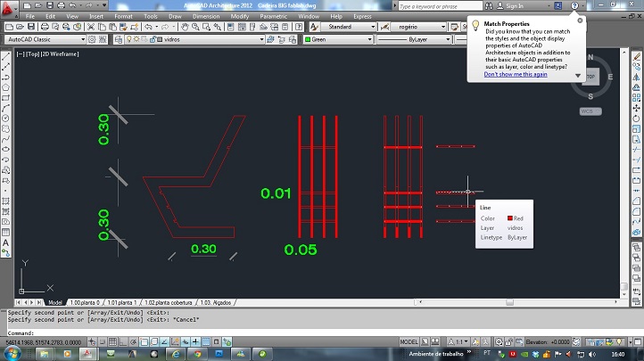Click Make Object's Layer Current icon
Screen dimensions: 644x361
270,39
